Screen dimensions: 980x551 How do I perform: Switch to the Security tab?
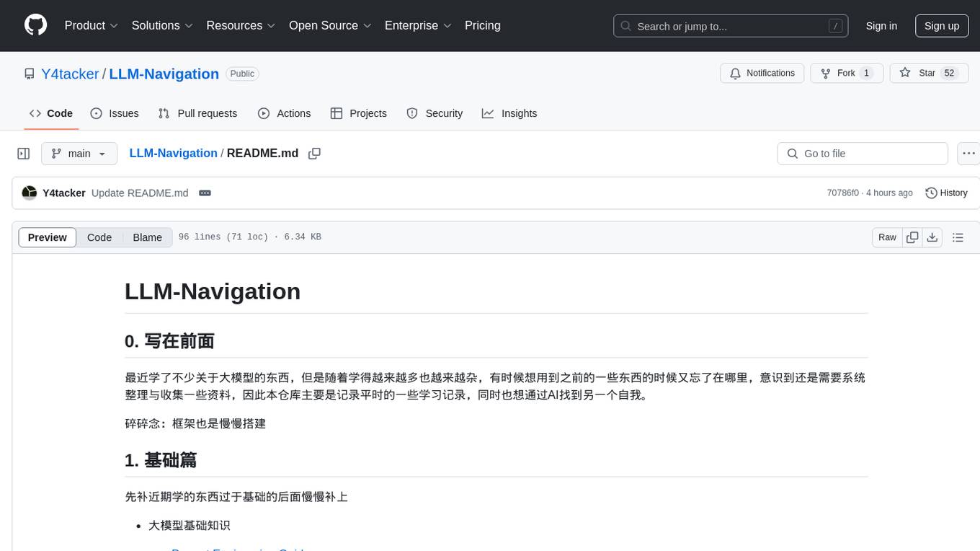pos(435,113)
